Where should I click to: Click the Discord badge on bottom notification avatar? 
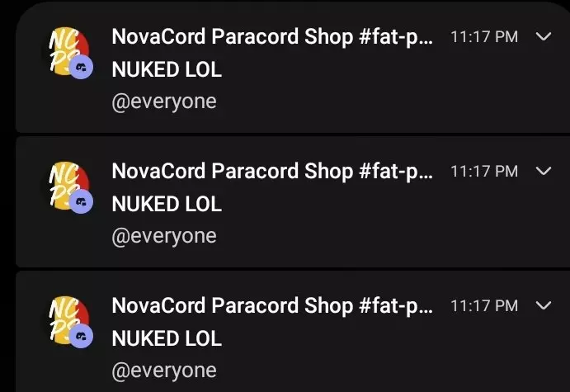81,337
